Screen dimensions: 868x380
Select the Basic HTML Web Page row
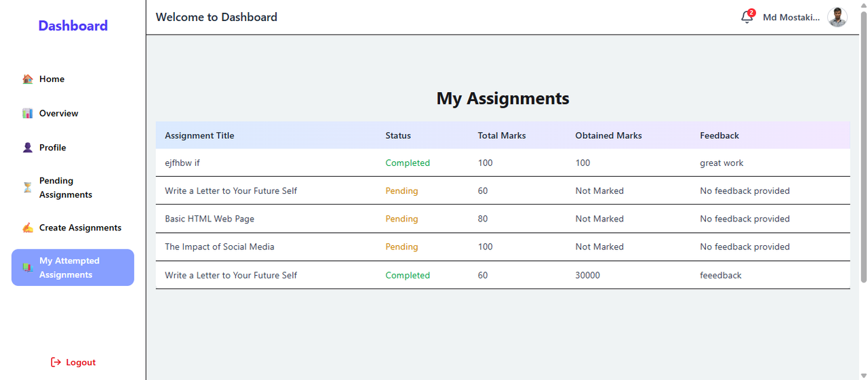coord(210,219)
